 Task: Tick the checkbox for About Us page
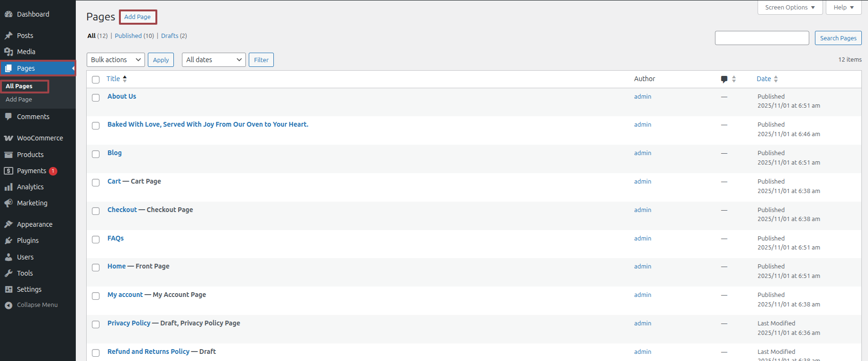(x=96, y=98)
